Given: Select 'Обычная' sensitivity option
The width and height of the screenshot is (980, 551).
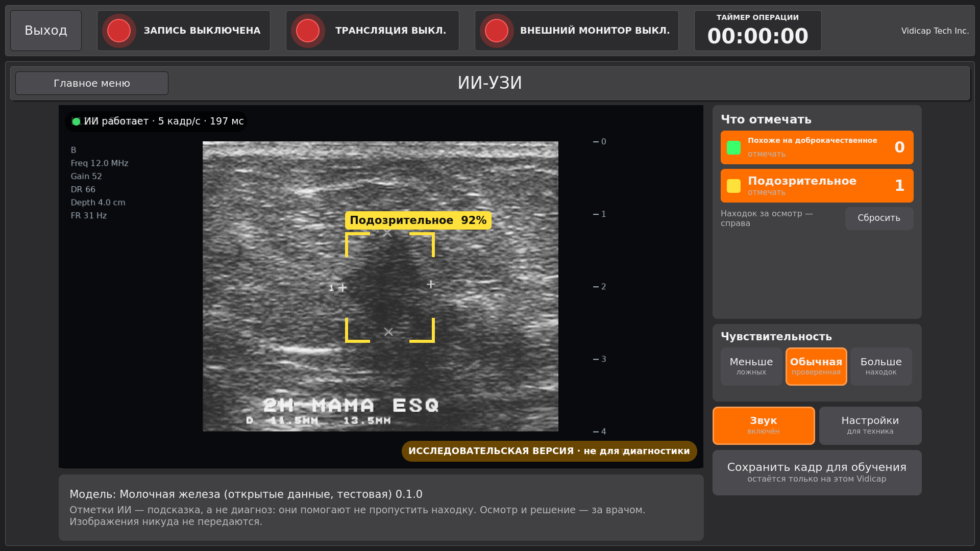Looking at the screenshot, I should coord(816,366).
